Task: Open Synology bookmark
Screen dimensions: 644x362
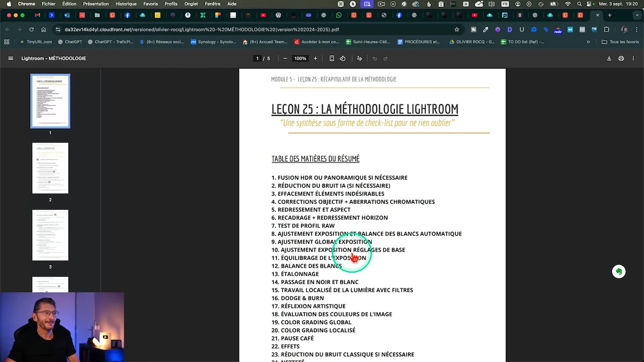Action: coord(213,42)
